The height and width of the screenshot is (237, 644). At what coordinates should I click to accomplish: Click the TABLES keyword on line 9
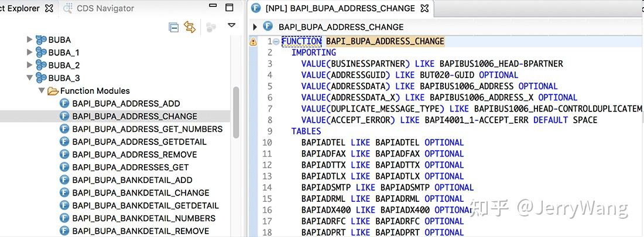(306, 131)
